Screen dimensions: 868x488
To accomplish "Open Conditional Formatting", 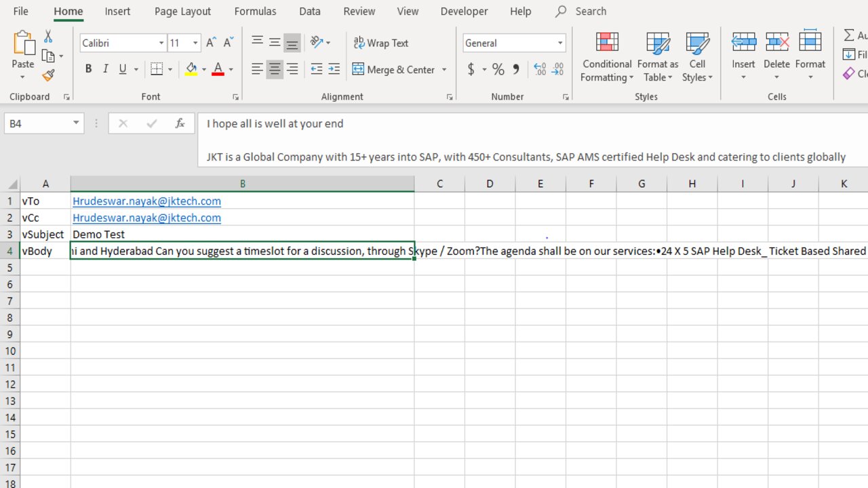I will 607,57.
